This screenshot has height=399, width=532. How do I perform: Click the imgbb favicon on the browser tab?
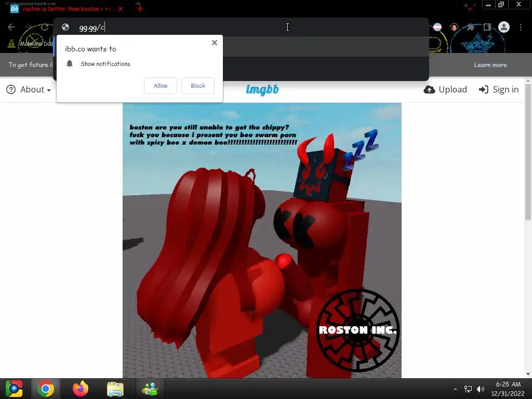pyautogui.click(x=14, y=9)
